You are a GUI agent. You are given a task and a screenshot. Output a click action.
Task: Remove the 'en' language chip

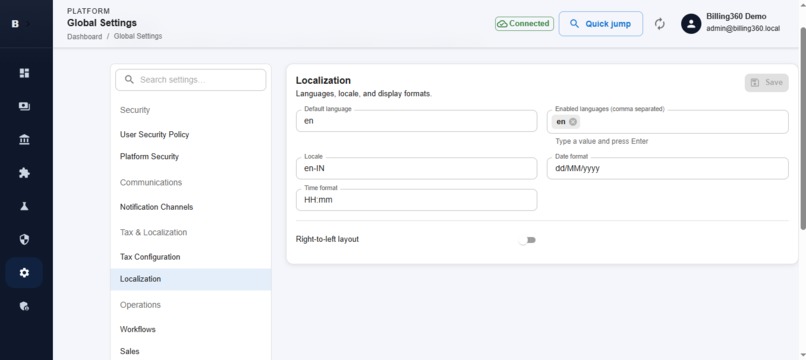coord(573,122)
